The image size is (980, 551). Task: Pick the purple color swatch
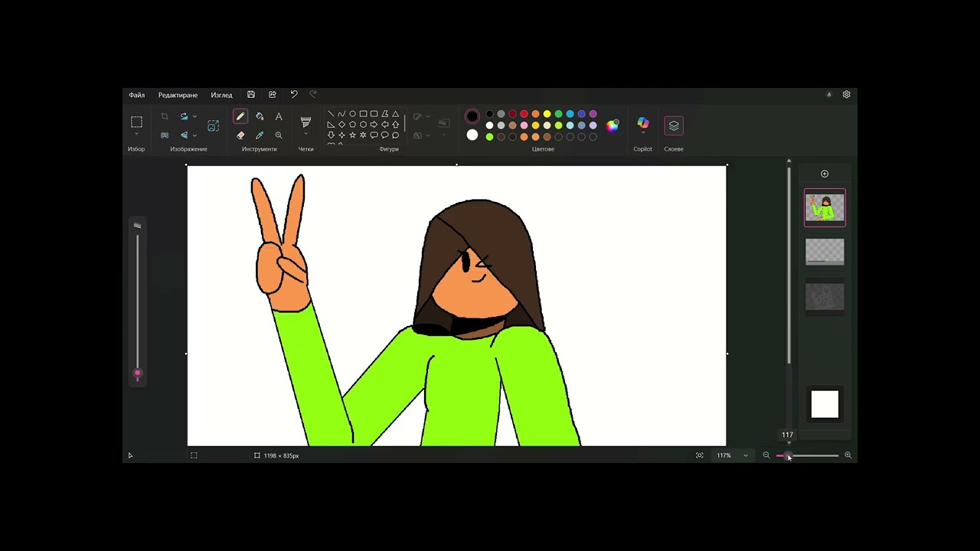[593, 114]
